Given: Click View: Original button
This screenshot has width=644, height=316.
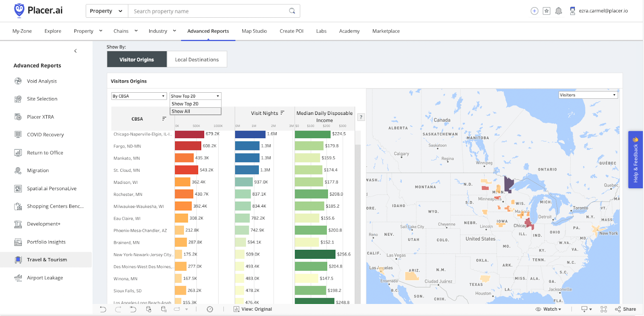Looking at the screenshot, I should (x=253, y=309).
